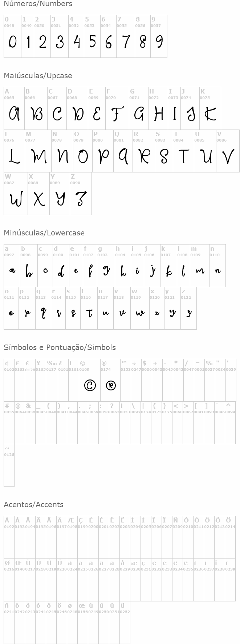Select the lowercase z glyph cell
This screenshot has height=644, width=240.
(x=188, y=308)
